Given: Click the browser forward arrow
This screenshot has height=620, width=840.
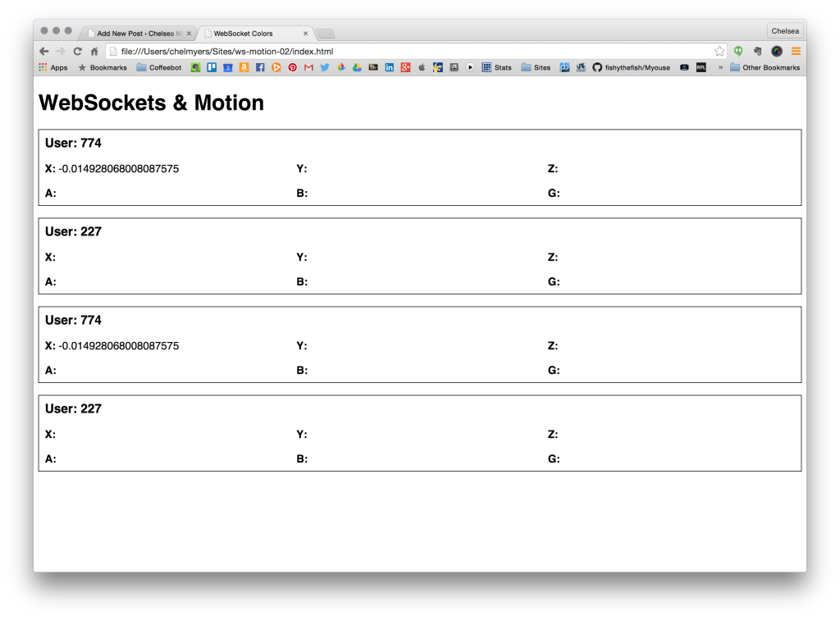Looking at the screenshot, I should coord(61,52).
